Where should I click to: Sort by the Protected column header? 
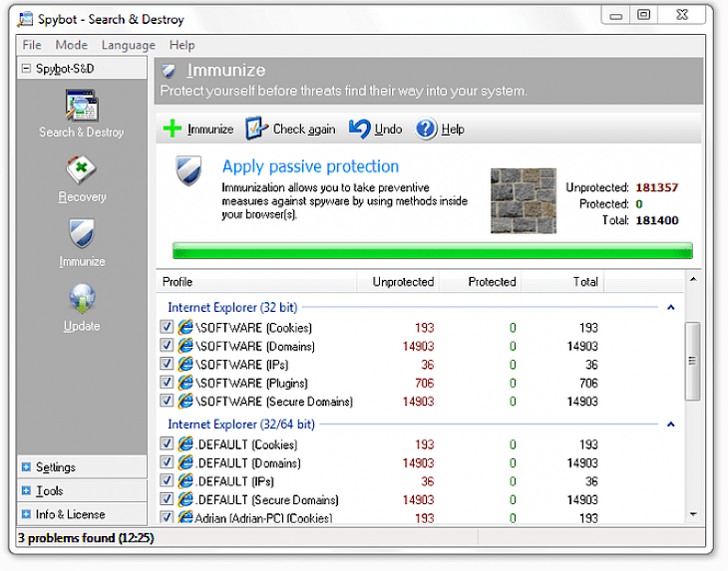tap(480, 282)
